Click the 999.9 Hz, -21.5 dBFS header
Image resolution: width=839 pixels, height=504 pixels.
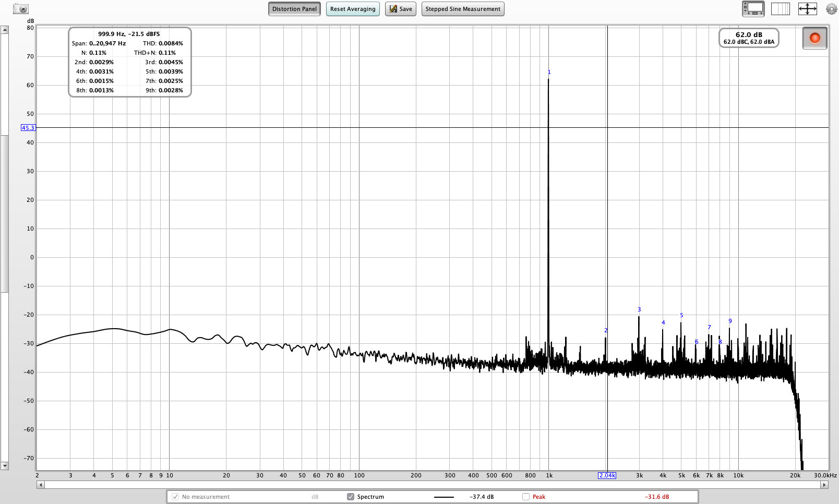(x=129, y=34)
